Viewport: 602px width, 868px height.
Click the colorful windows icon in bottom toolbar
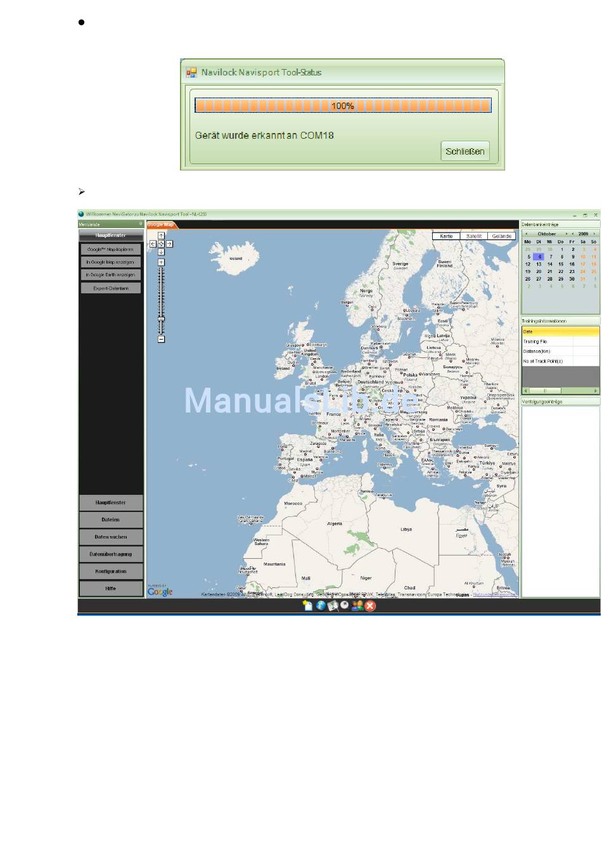click(357, 606)
